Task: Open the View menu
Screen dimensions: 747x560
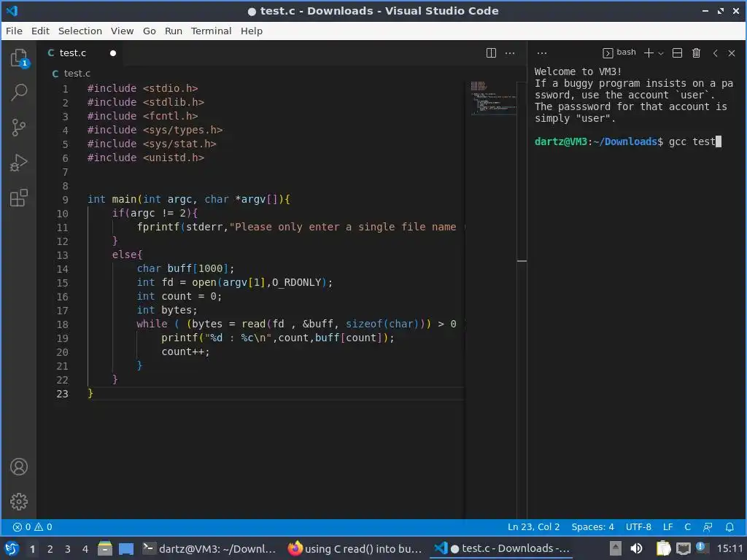Action: [x=122, y=31]
